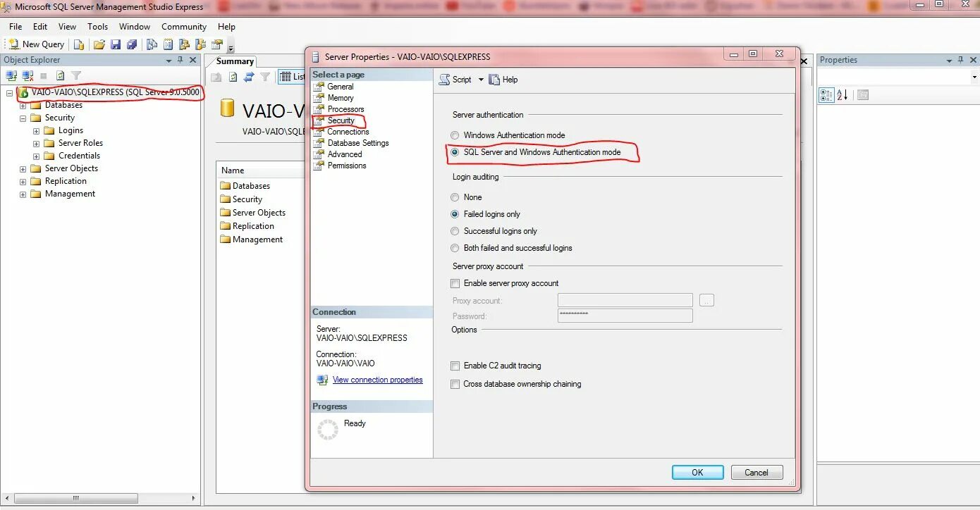
Task: Toggle auto-hide pin on Object Explorer
Action: click(180, 60)
